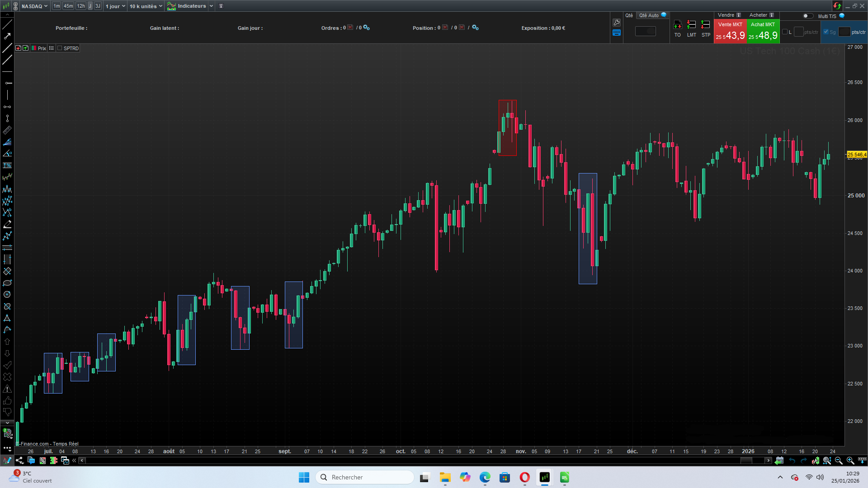Click the zoom in magnifier icon
The height and width of the screenshot is (488, 868).
(850, 460)
